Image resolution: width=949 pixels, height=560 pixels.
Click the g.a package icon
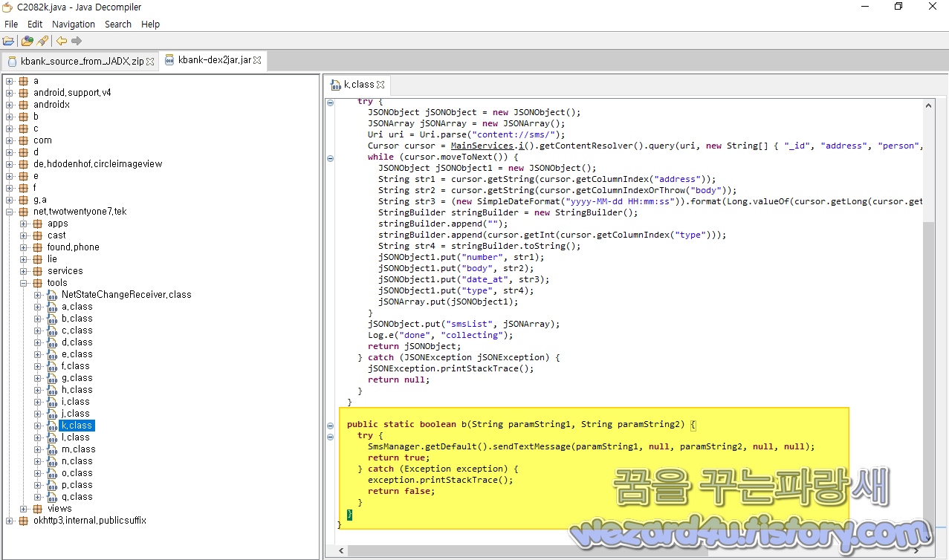tap(24, 200)
